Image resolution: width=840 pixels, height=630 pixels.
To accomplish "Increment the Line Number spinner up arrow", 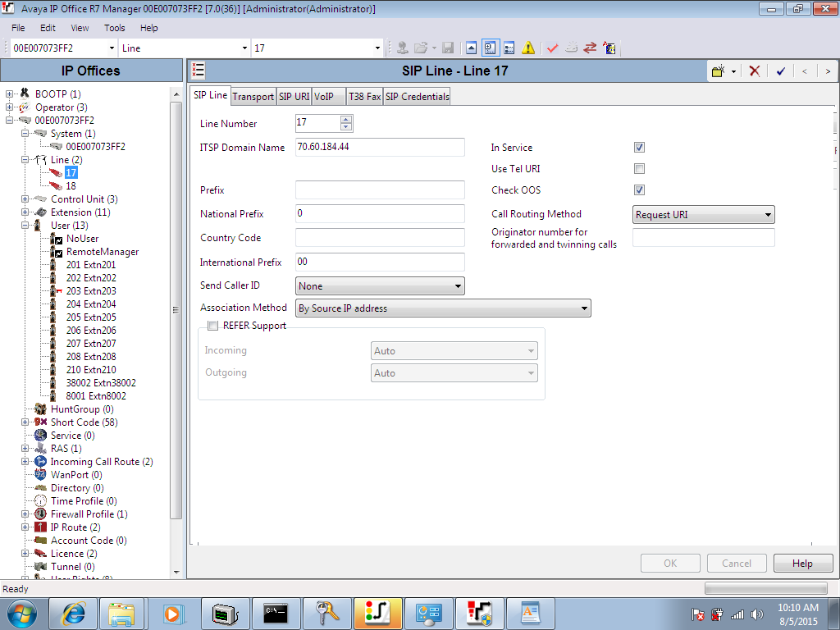I will 346,120.
